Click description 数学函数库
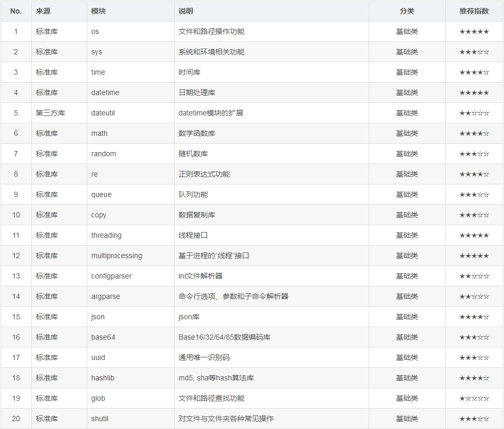Viewport: 504px width, 429px height. click(197, 133)
